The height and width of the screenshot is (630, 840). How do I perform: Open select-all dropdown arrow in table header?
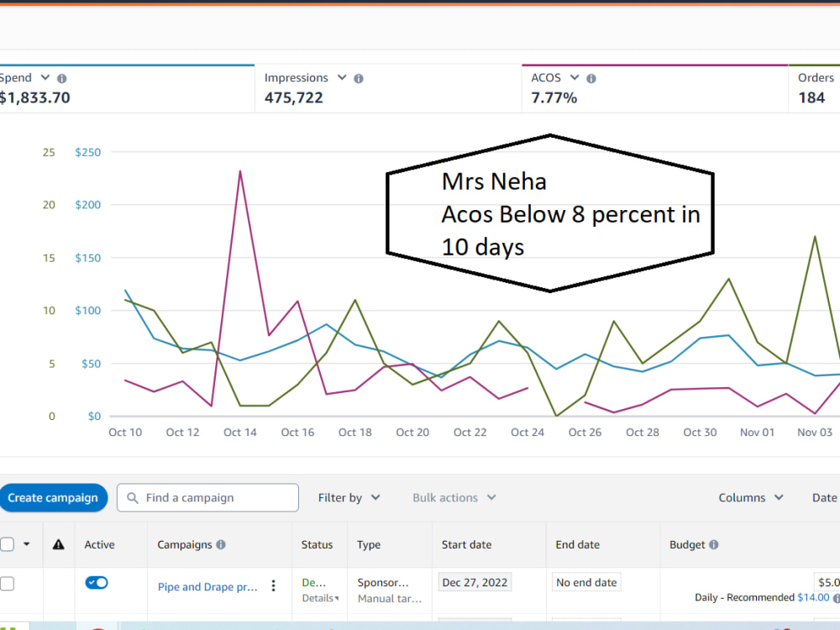(26, 544)
